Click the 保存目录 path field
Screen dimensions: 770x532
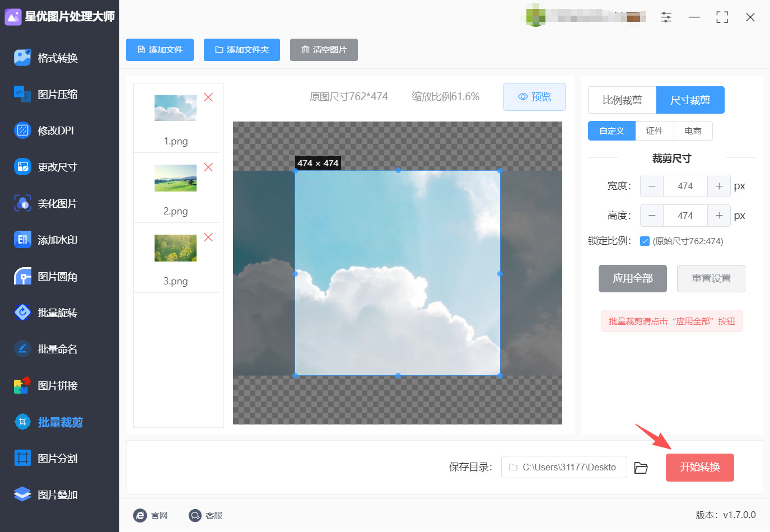tap(564, 467)
